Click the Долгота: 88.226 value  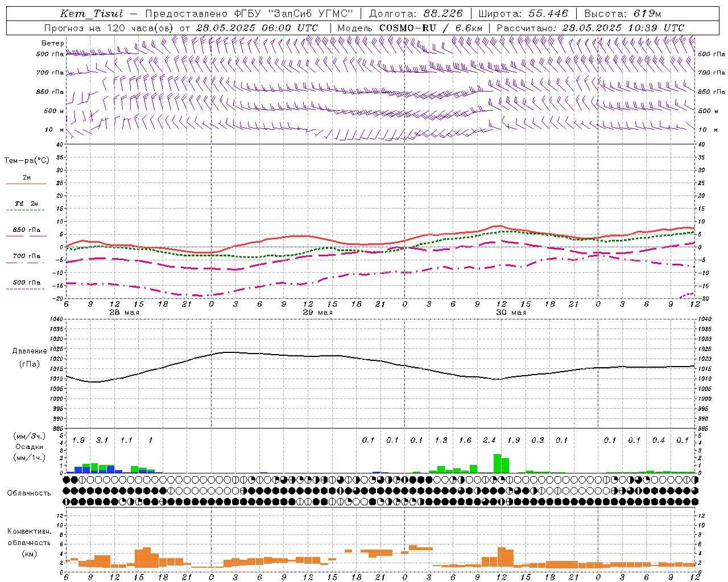pos(416,14)
